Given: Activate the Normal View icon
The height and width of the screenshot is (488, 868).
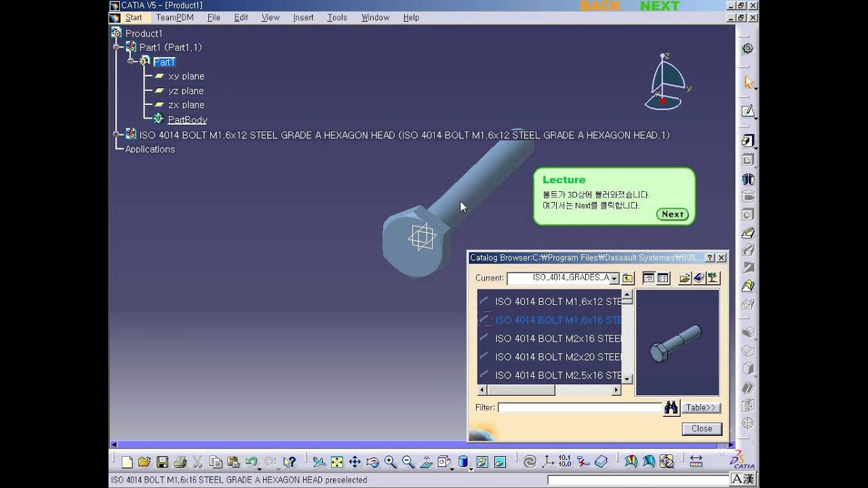Looking at the screenshot, I should coord(426,462).
